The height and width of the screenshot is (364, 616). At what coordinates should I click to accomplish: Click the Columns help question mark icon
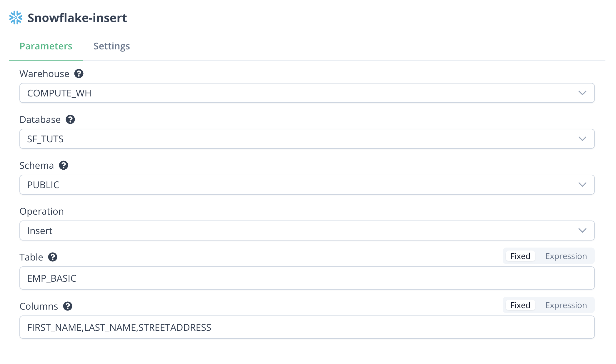68,306
